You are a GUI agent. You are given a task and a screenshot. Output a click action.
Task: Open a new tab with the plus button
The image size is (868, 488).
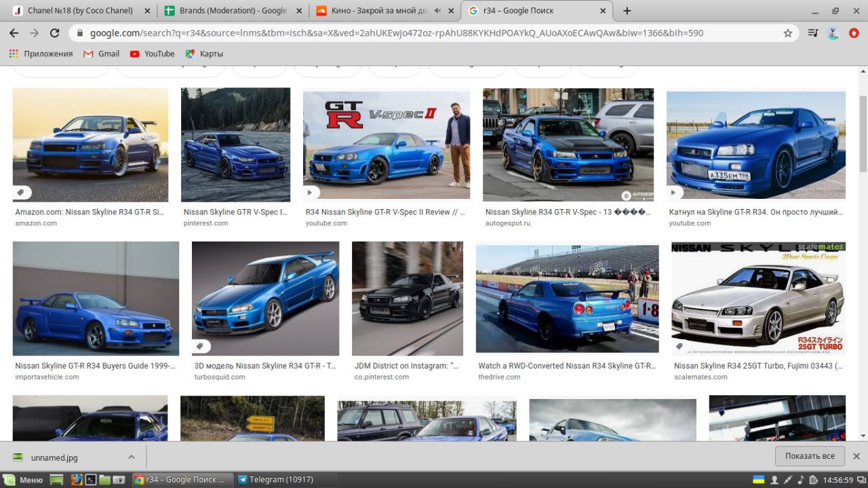(x=627, y=11)
